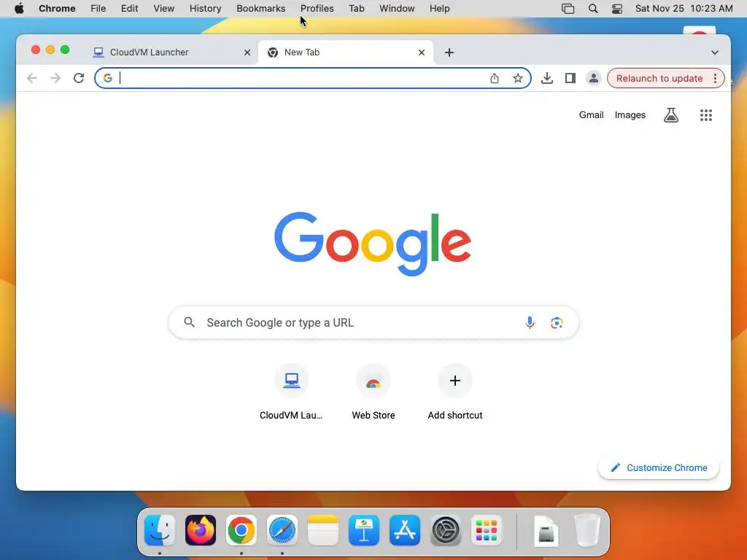Open a new tab with plus button

tap(449, 52)
